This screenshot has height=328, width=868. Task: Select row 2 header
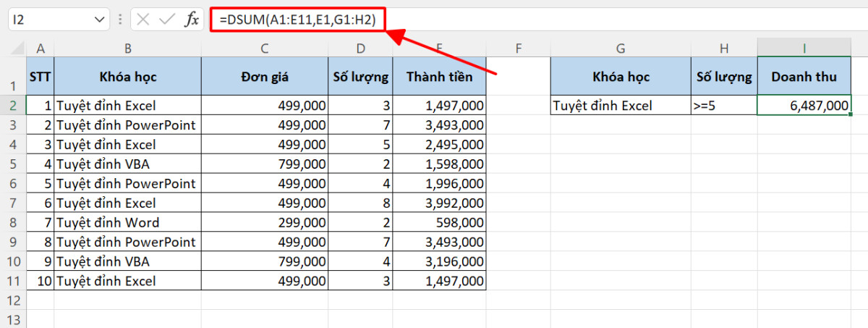tap(13, 106)
